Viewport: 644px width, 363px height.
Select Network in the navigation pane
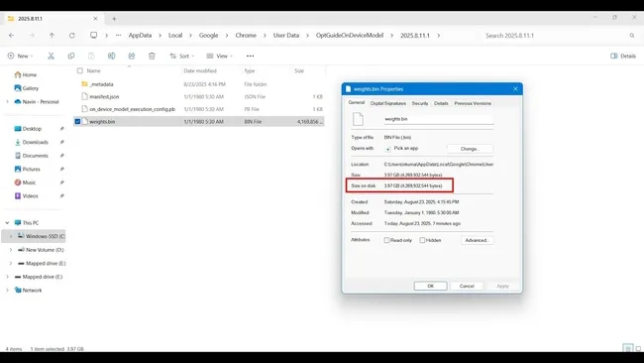[x=28, y=291]
